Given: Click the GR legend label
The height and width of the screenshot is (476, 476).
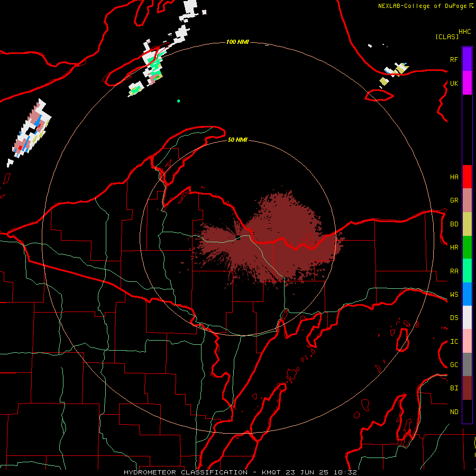Looking at the screenshot, I should [454, 200].
